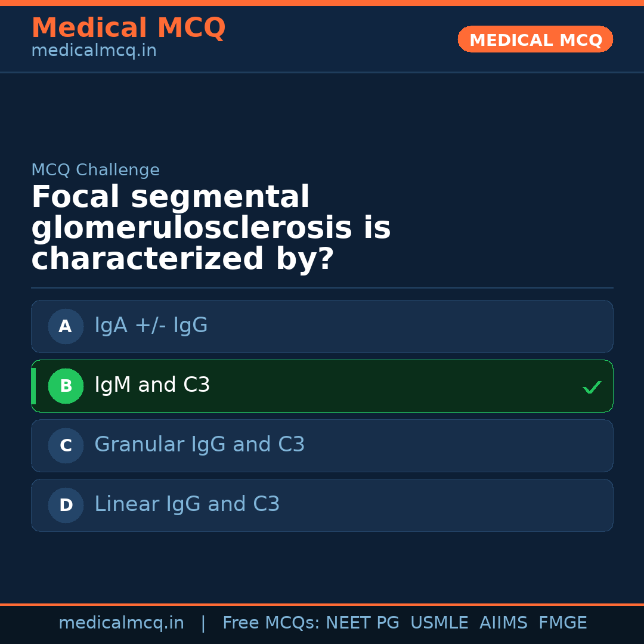The image size is (644, 644).
Task: Pick the "Linear IgG and C3" answer text
Action: coord(187,504)
